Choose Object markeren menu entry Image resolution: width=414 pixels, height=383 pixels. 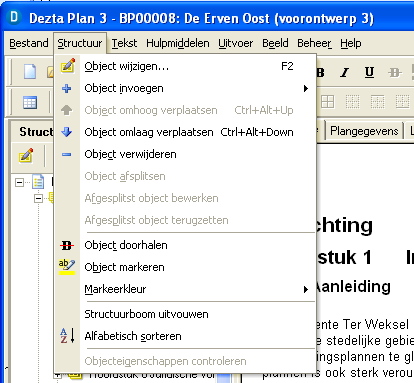click(185, 267)
